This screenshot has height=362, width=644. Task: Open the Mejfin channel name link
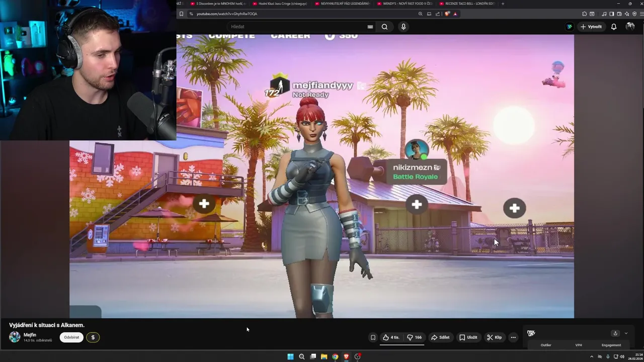click(30, 335)
